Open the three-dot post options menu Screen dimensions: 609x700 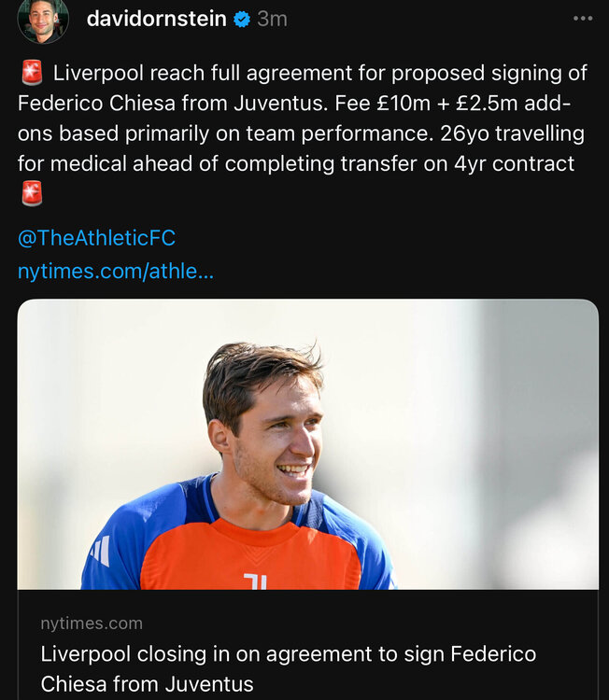583,19
